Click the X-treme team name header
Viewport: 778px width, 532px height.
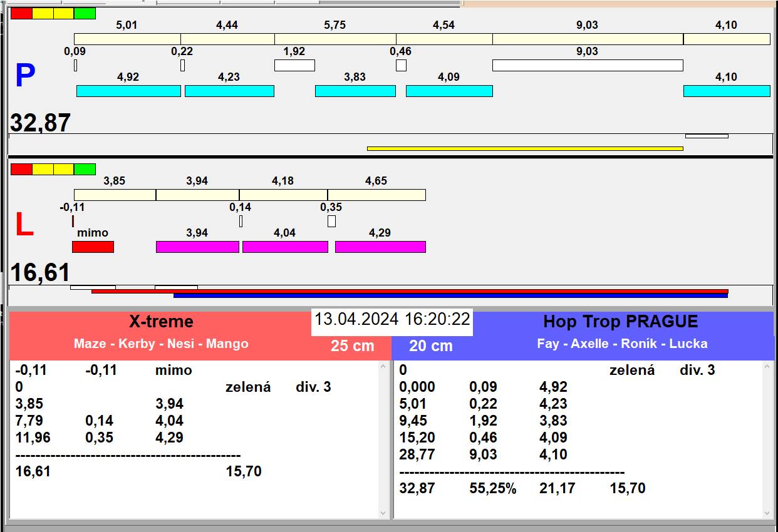pos(161,322)
